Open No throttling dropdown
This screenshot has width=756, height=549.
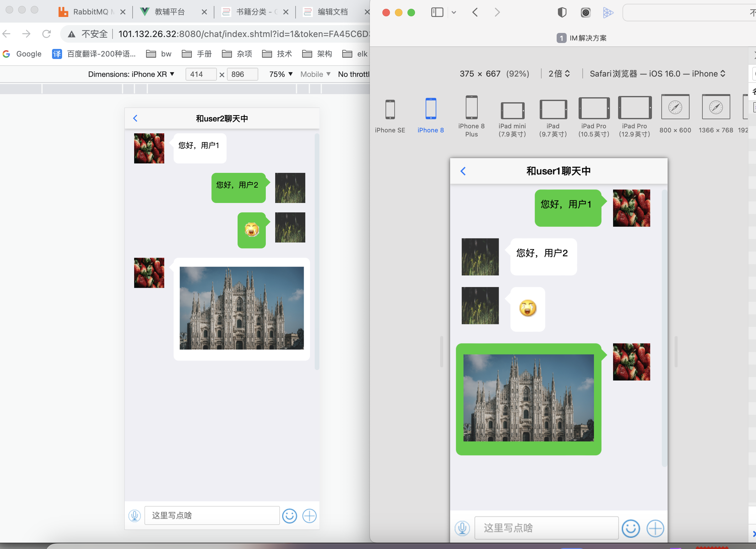click(x=354, y=74)
